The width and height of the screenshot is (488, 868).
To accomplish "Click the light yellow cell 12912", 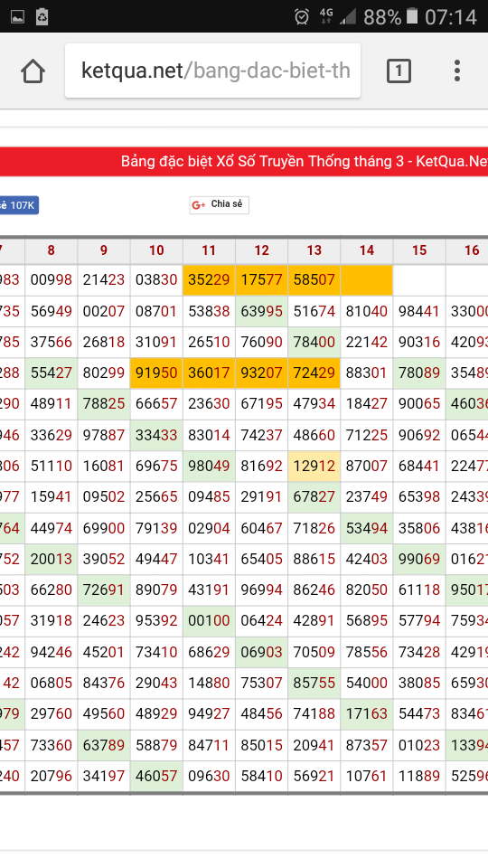I will click(314, 467).
